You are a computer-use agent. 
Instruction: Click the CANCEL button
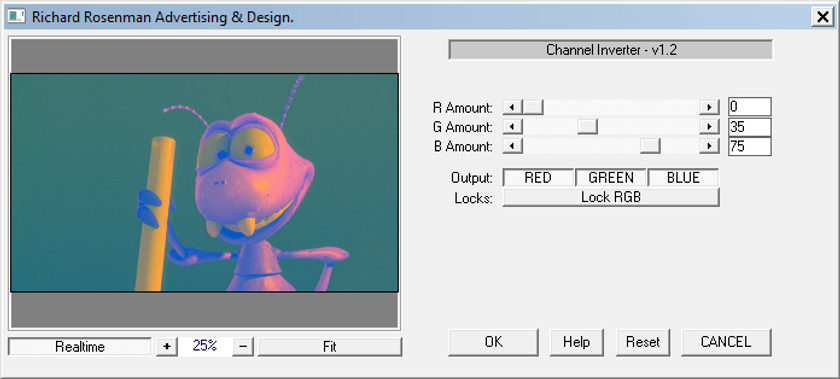pyautogui.click(x=726, y=342)
